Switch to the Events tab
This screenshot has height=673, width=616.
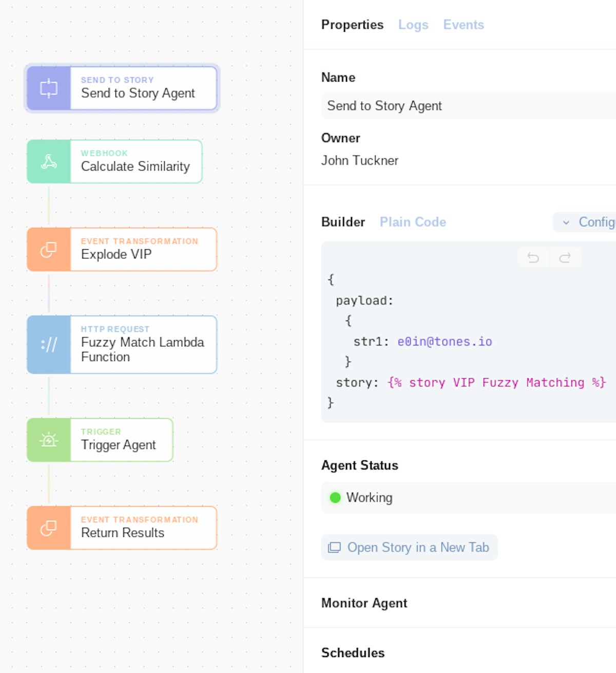click(464, 25)
